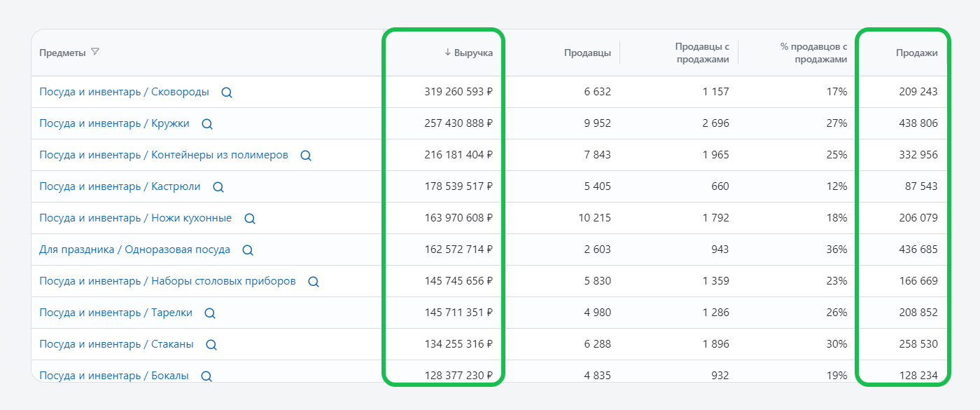The width and height of the screenshot is (980, 410).
Task: Click search icon beside Наборы столовых приборов
Action: (314, 282)
